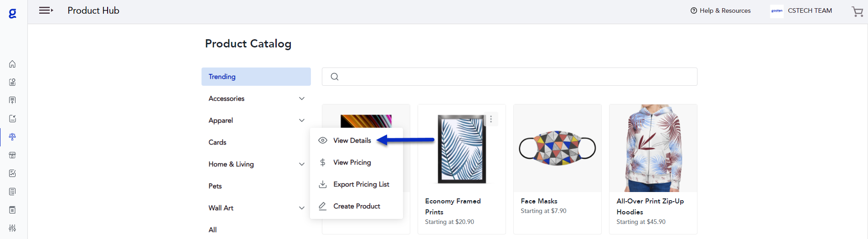Viewport: 868px width, 239px height.
Task: Select Create Product in menu
Action: click(356, 206)
